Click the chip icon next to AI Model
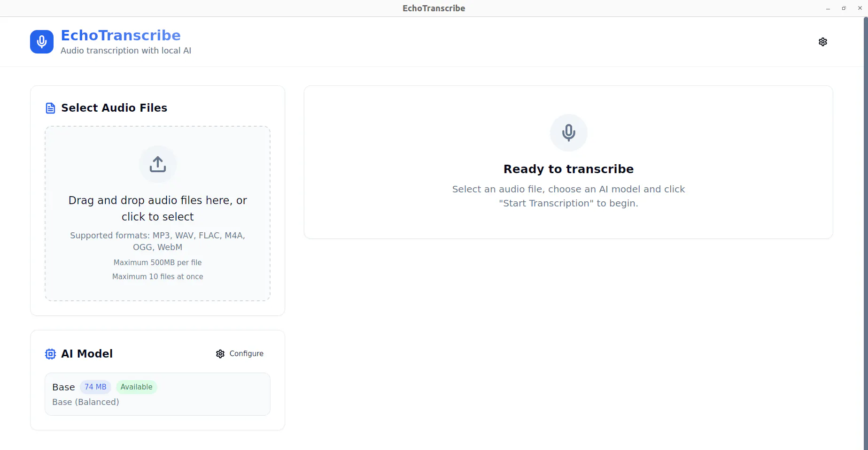 coord(50,354)
